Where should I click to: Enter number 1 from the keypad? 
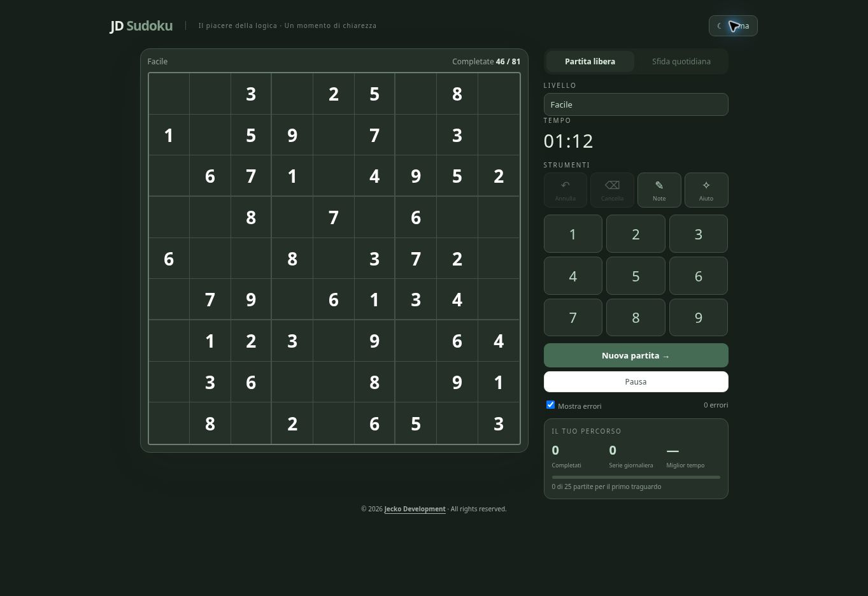tap(573, 234)
